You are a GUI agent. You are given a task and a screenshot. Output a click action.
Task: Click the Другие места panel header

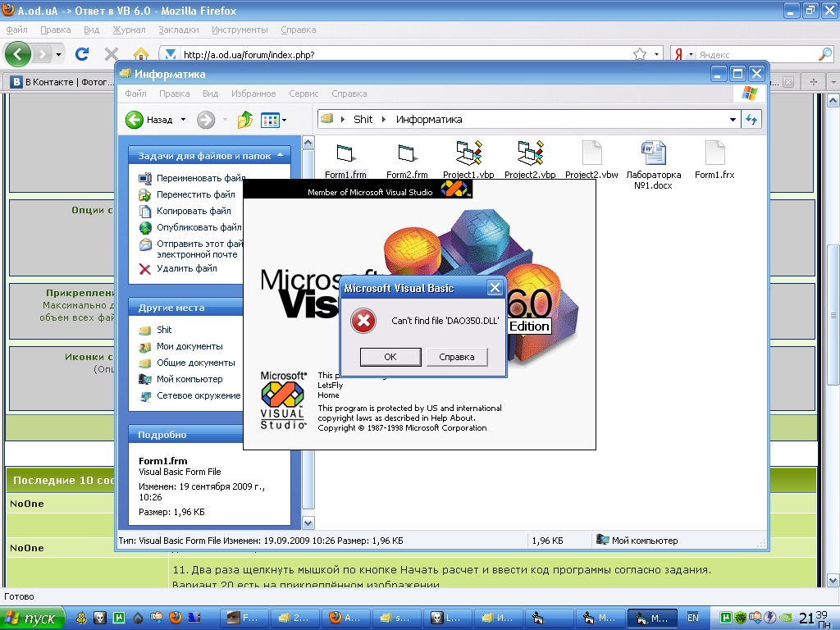(x=186, y=308)
